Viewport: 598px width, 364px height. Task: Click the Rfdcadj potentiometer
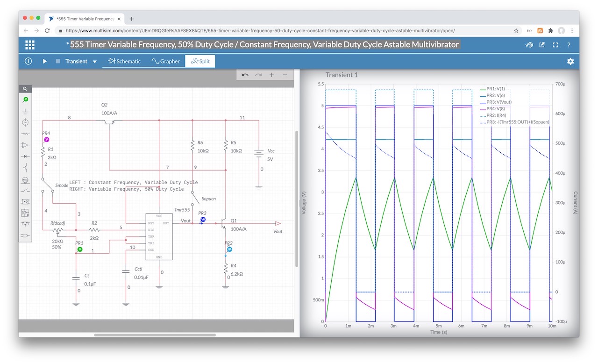[58, 230]
